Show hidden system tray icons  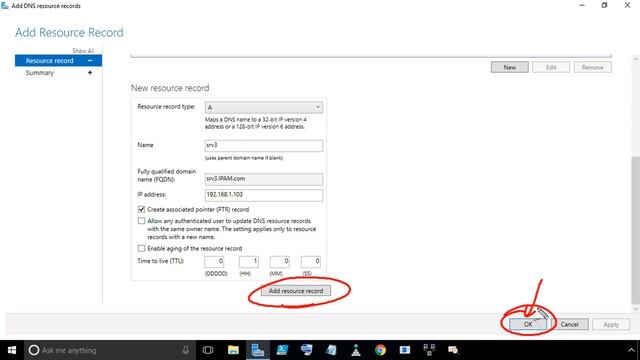(631, 350)
